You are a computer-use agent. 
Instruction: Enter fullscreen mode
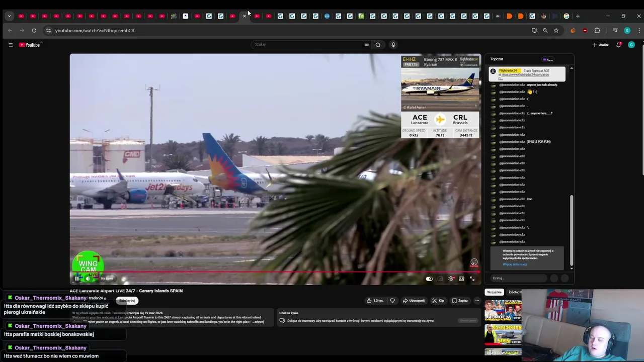(x=472, y=279)
